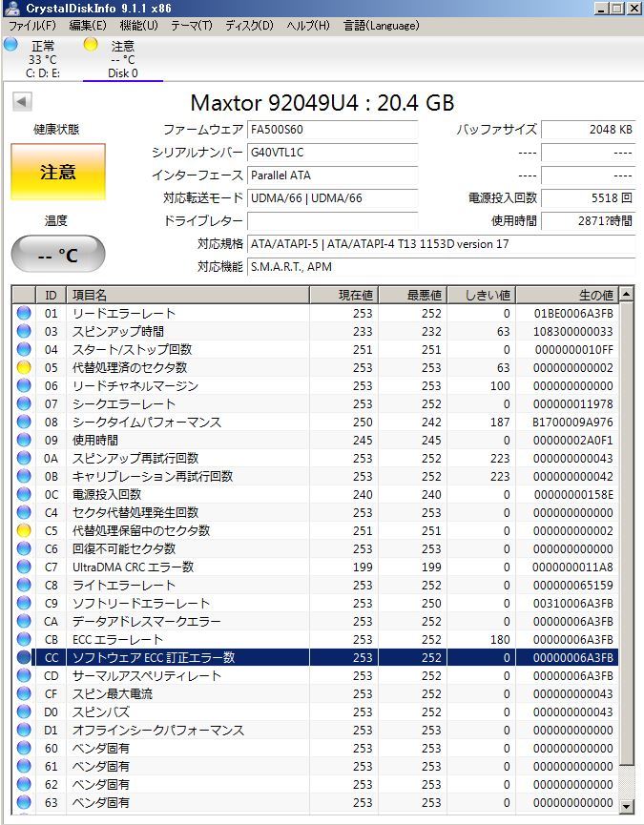Select the C: D: E: 正常 drive tab

pos(43,59)
